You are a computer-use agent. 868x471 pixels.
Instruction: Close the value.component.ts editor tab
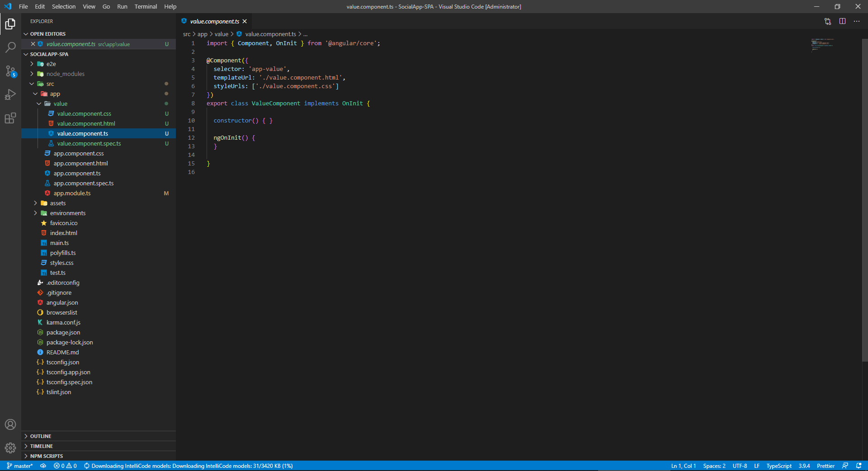pyautogui.click(x=245, y=21)
